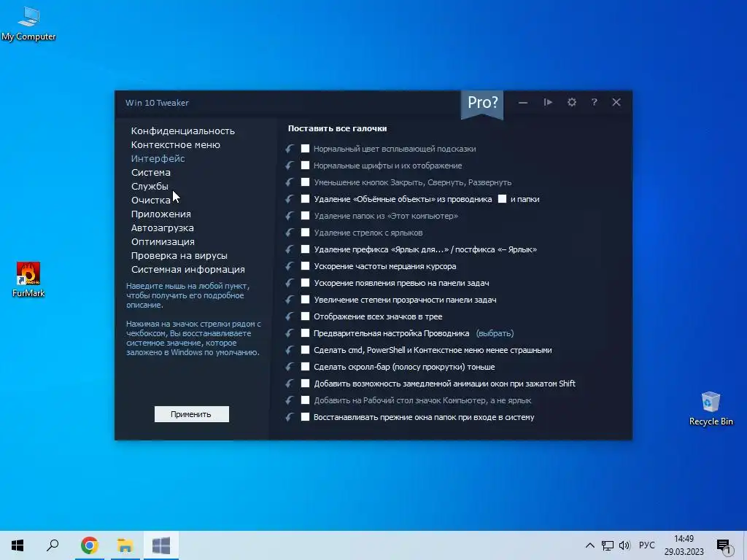Select Автозагрузка in sidebar
Screen dimensions: 747x560
click(163, 227)
